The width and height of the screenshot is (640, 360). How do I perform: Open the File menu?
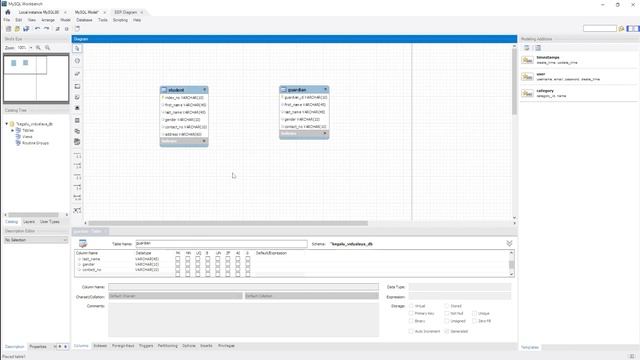click(7, 20)
